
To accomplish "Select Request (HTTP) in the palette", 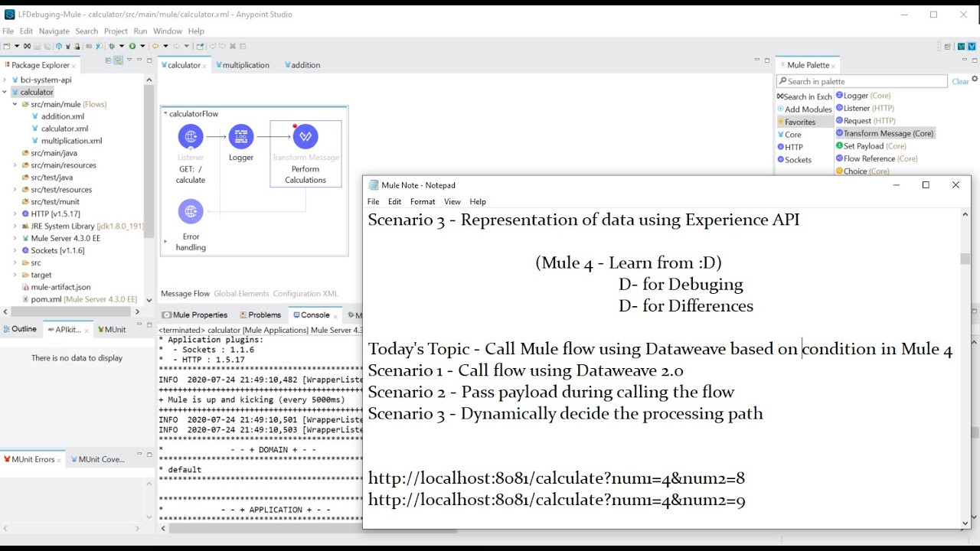I will point(865,120).
